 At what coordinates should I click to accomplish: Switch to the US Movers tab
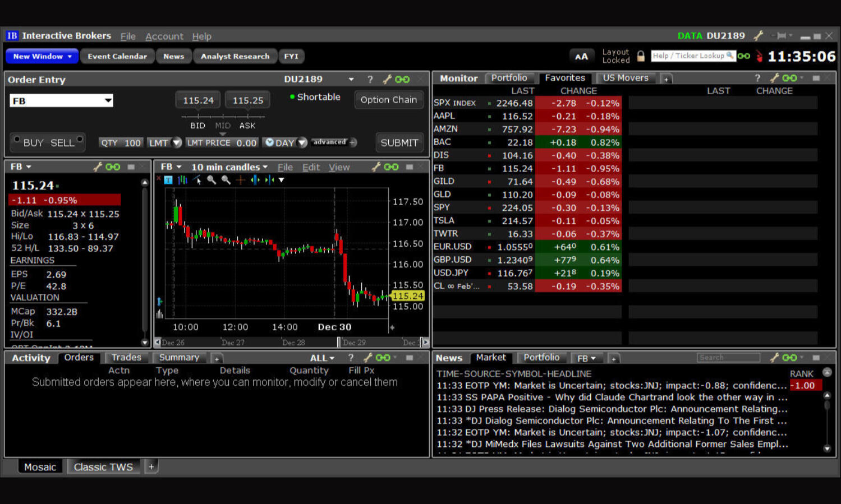click(625, 78)
